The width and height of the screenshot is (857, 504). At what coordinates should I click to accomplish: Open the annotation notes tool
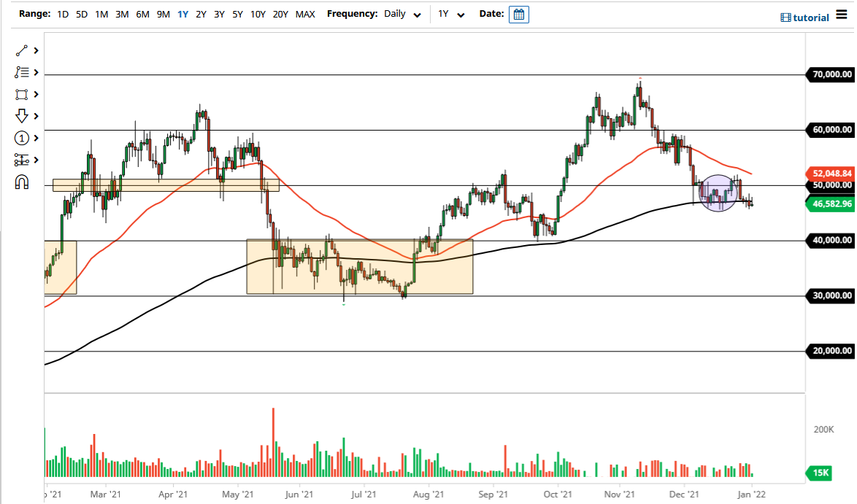point(21,72)
